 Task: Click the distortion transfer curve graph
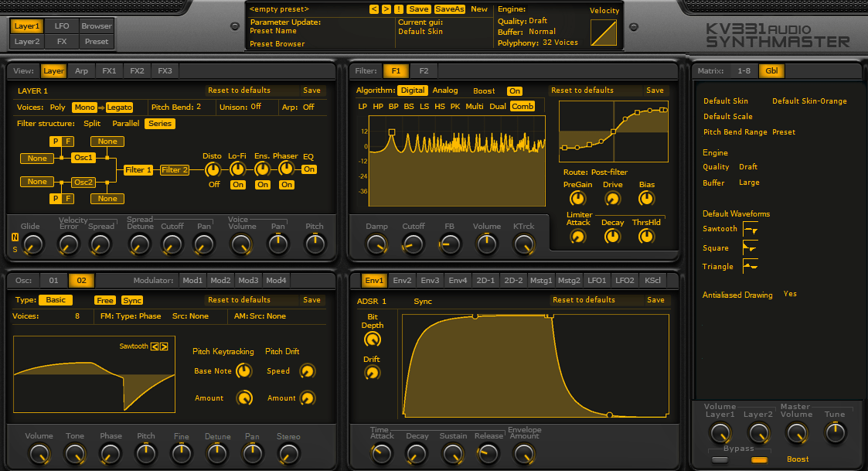click(x=614, y=131)
